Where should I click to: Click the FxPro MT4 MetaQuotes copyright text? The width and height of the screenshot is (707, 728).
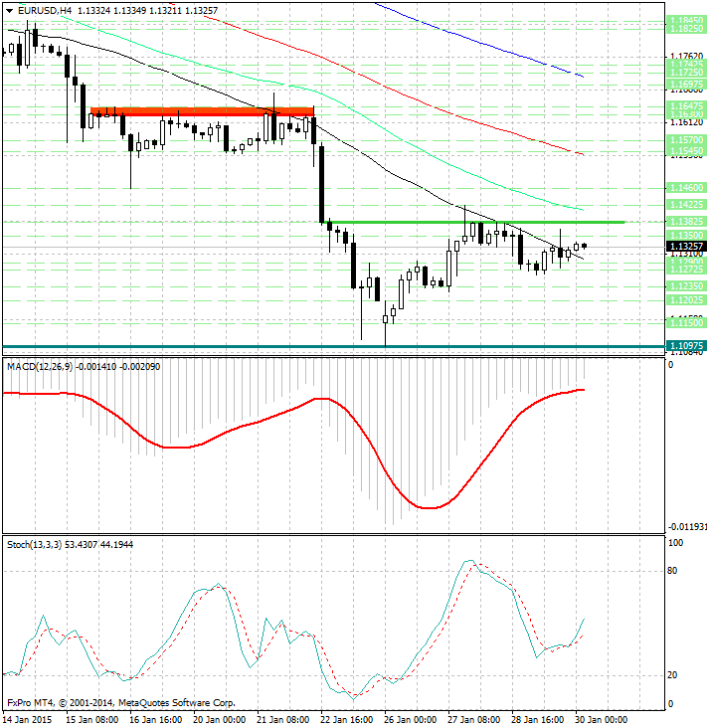tap(121, 703)
